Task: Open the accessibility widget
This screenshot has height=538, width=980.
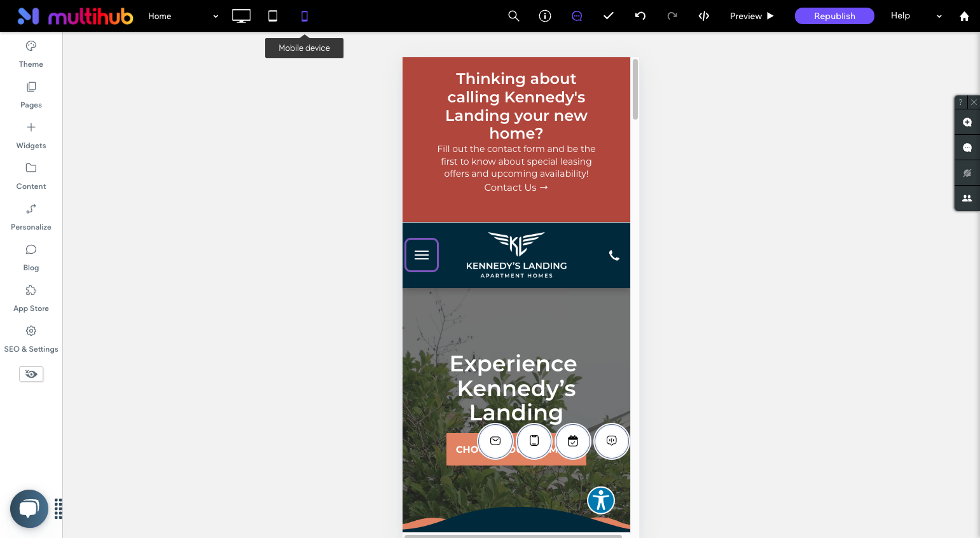Action: [601, 500]
